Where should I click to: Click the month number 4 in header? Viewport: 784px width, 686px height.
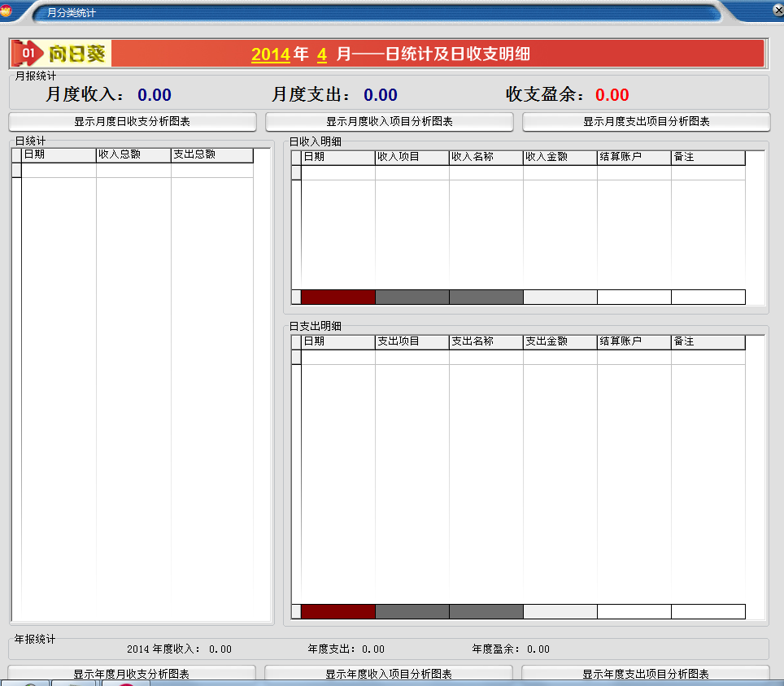[322, 54]
